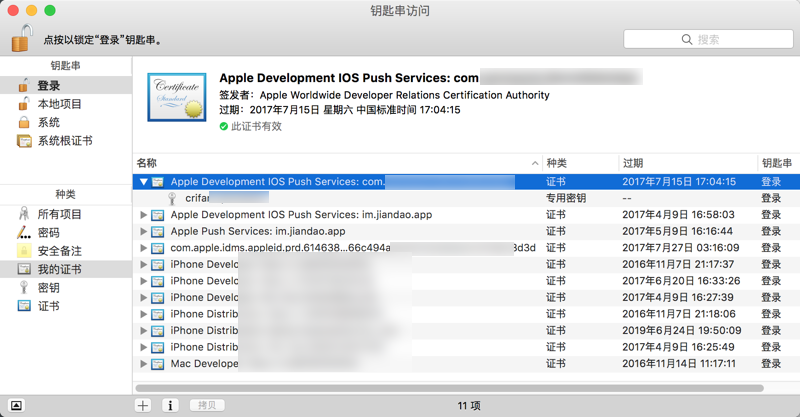Click in the 搜索 search field

[x=708, y=39]
